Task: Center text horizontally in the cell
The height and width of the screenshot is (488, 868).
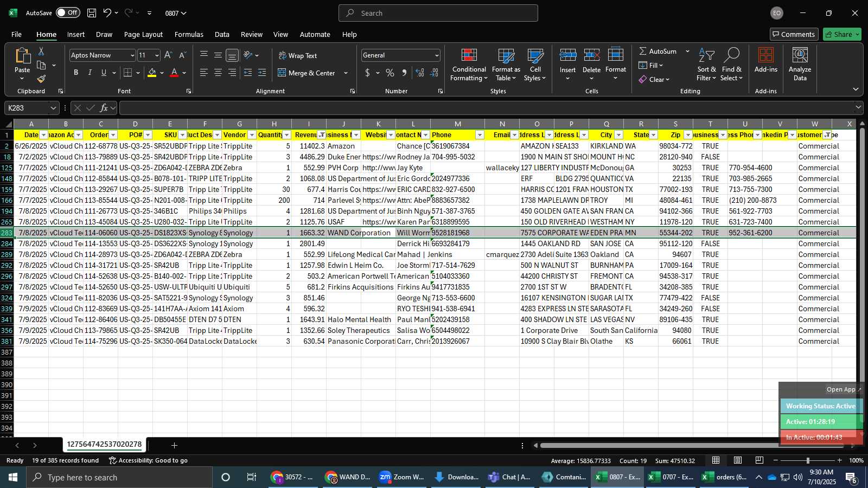Action: point(218,73)
